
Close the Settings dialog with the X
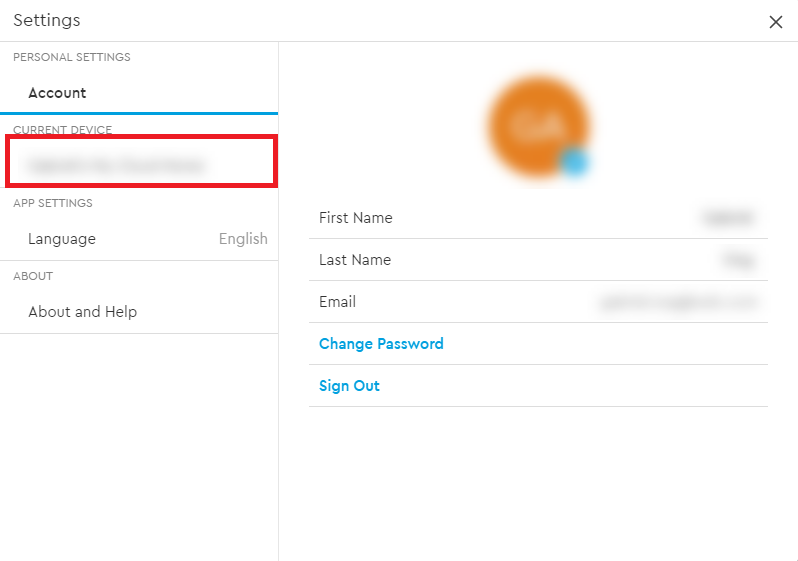(776, 21)
